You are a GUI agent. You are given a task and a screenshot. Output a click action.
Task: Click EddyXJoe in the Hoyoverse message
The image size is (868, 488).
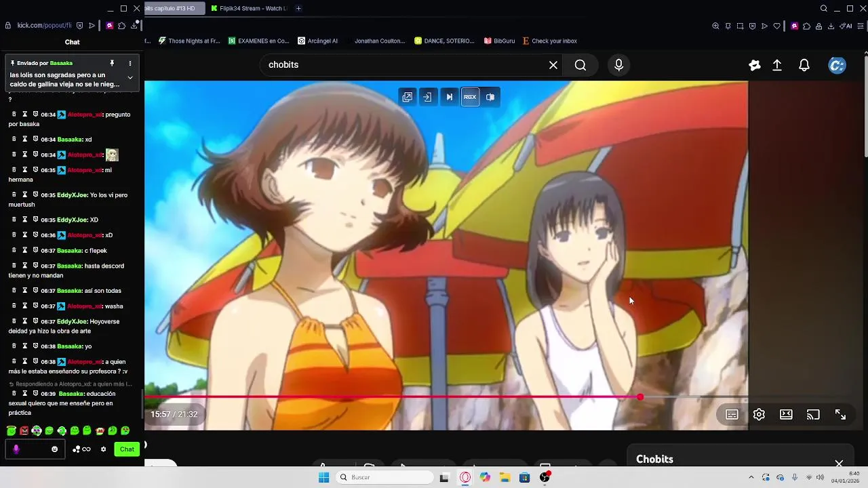[73, 321]
